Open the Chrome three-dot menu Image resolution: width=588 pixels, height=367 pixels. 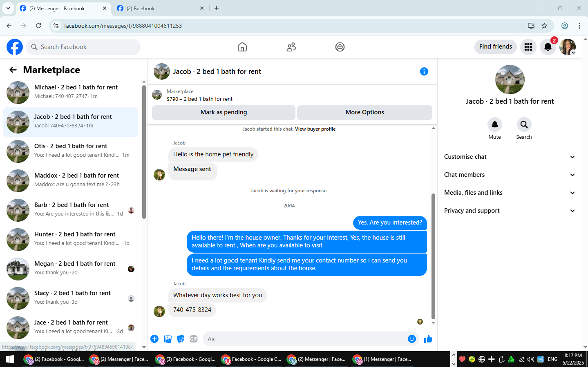pos(579,26)
